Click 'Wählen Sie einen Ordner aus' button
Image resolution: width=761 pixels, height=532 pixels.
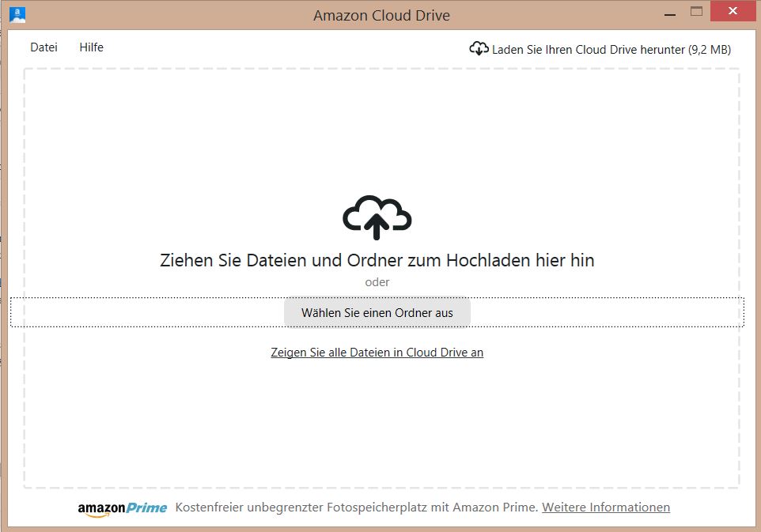pos(377,313)
